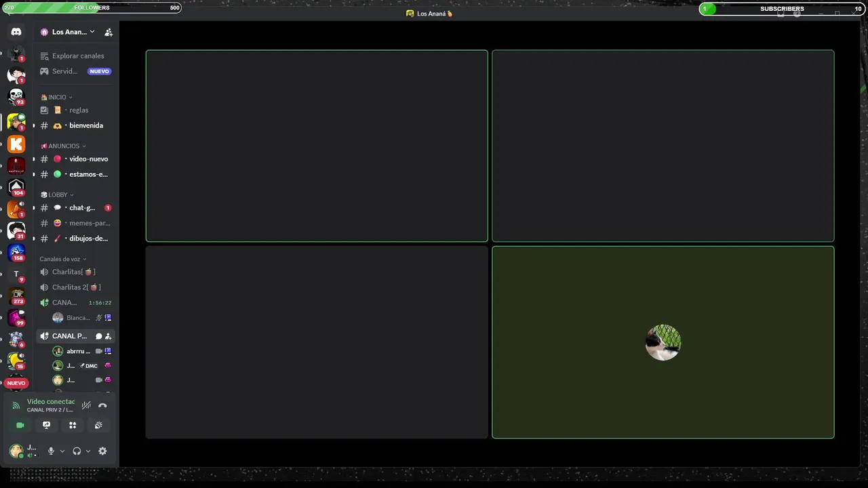This screenshot has width=868, height=488.
Task: Disconnect from the voice call
Action: tap(102, 405)
